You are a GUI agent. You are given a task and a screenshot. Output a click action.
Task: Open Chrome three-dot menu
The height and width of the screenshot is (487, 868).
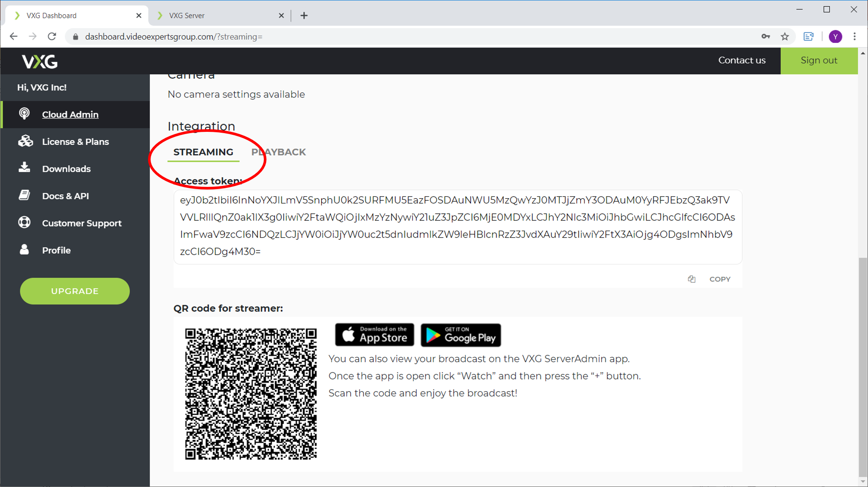(x=855, y=37)
